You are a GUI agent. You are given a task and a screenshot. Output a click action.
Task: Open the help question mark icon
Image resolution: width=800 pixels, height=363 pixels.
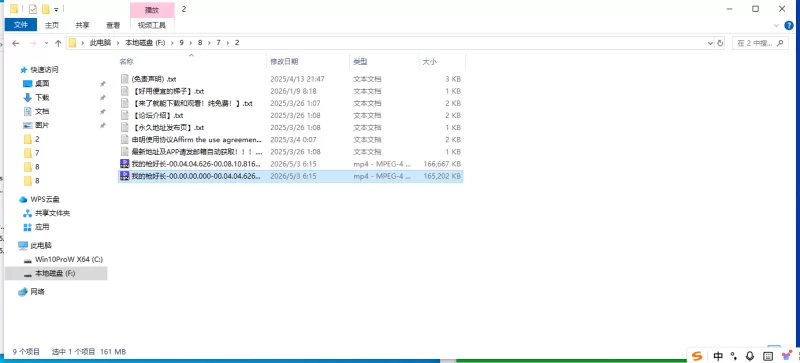(x=789, y=26)
